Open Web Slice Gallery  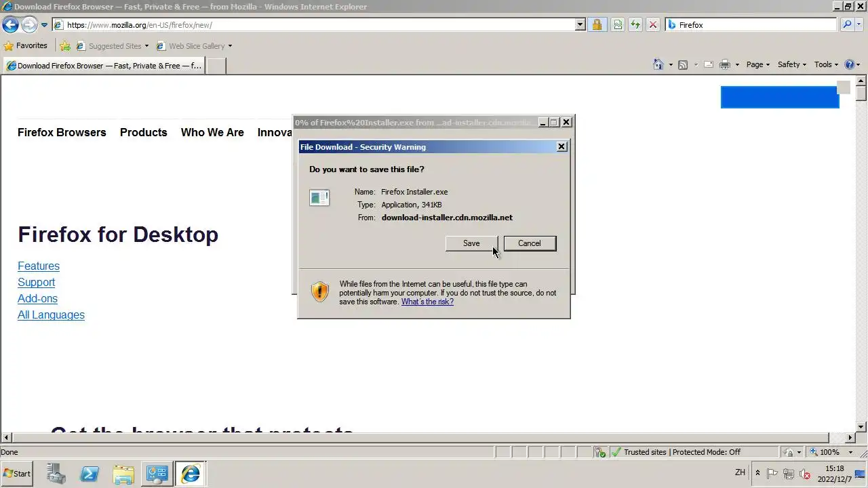click(194, 46)
